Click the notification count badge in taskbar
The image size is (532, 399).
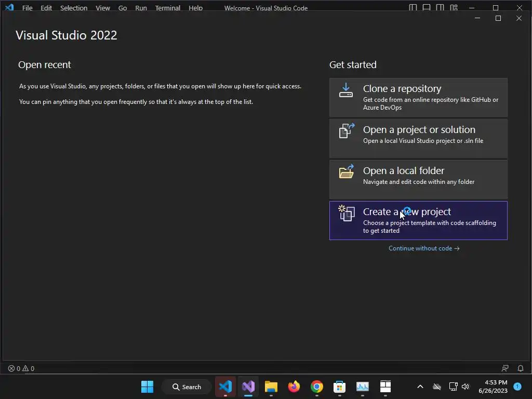coord(517,386)
